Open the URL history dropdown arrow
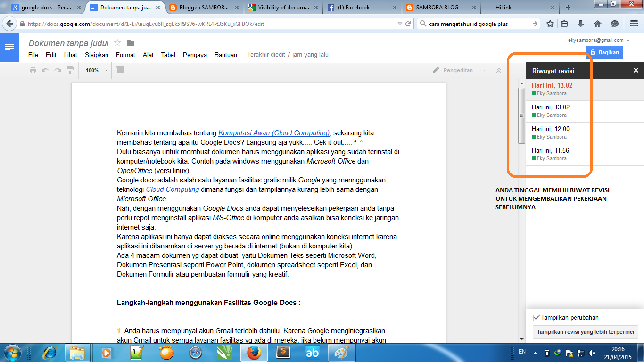 pos(400,24)
